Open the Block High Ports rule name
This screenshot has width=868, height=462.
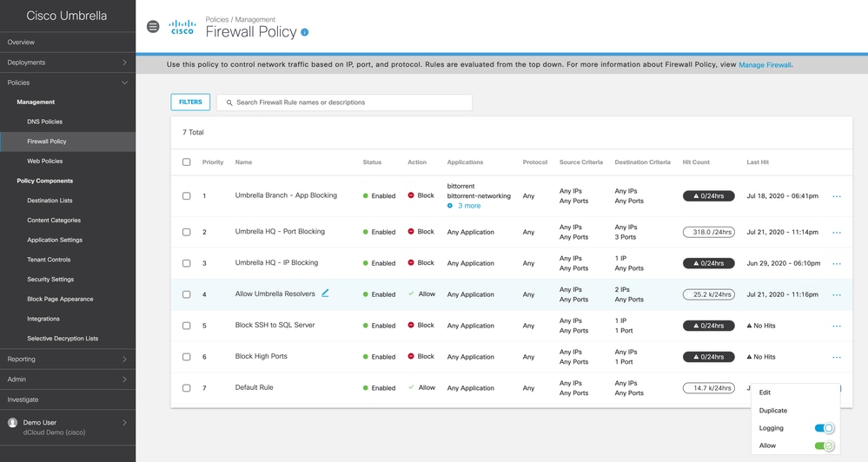(261, 356)
